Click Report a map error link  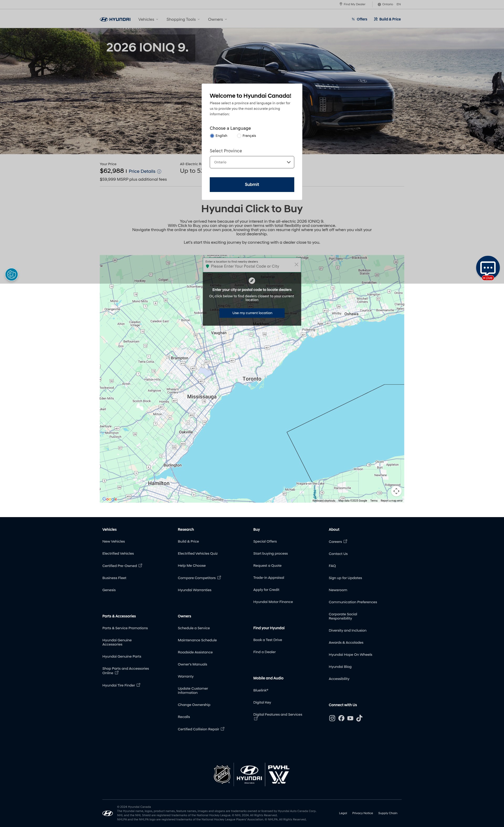392,501
